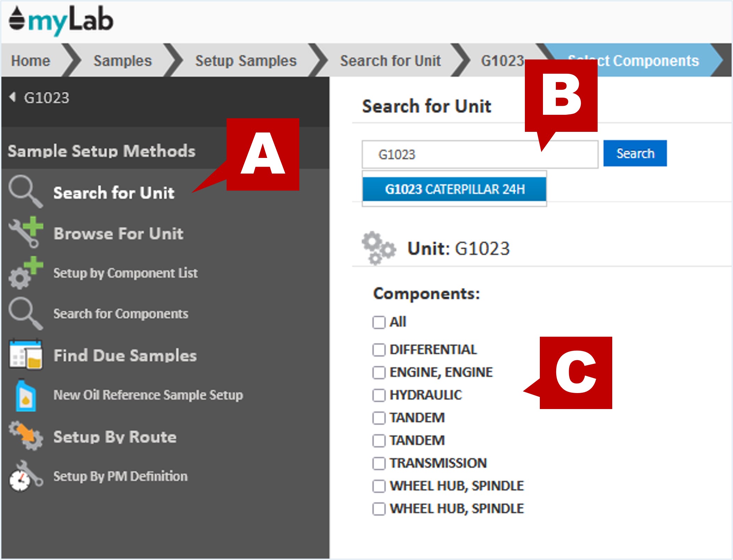
Task: Open Setup By Route link
Action: [x=115, y=437]
